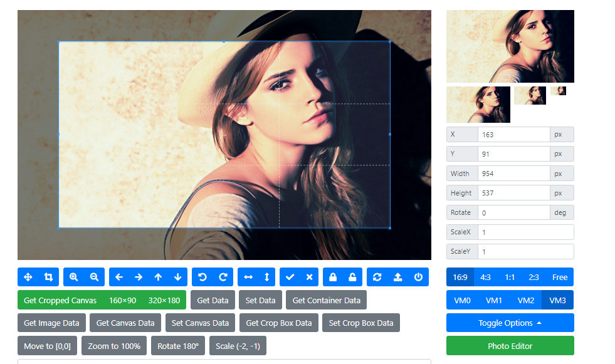Switch to view mode VM3

coord(558,300)
